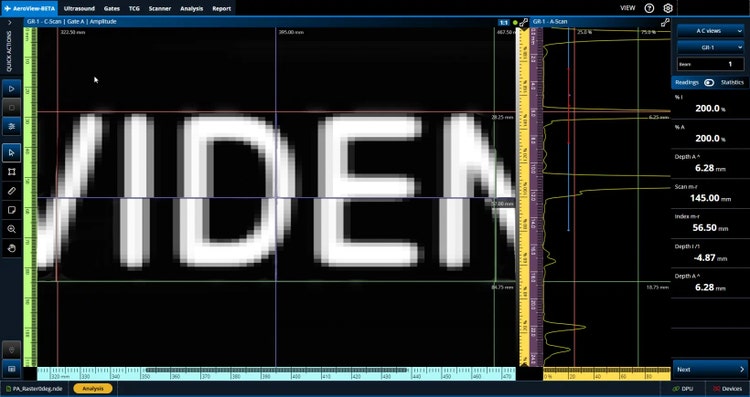The image size is (750, 397).
Task: Click the last Depth A^ reading at panel bottom
Action: [x=711, y=287]
